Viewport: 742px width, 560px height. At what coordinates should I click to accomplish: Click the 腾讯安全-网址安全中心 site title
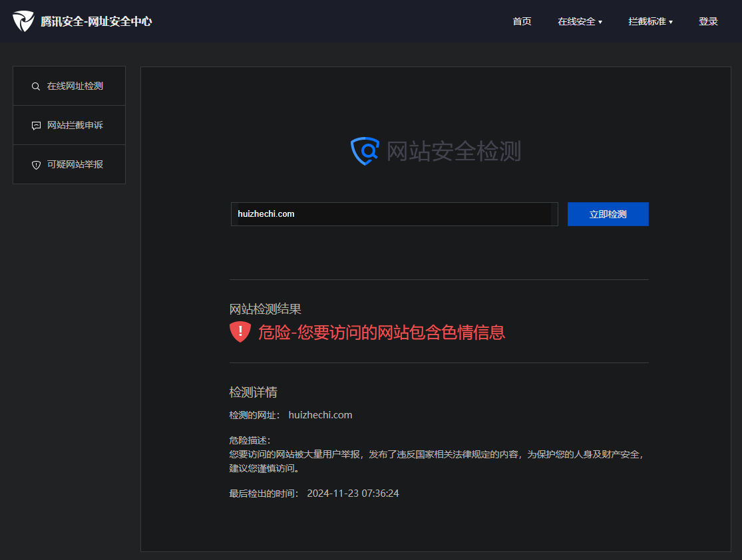click(96, 21)
